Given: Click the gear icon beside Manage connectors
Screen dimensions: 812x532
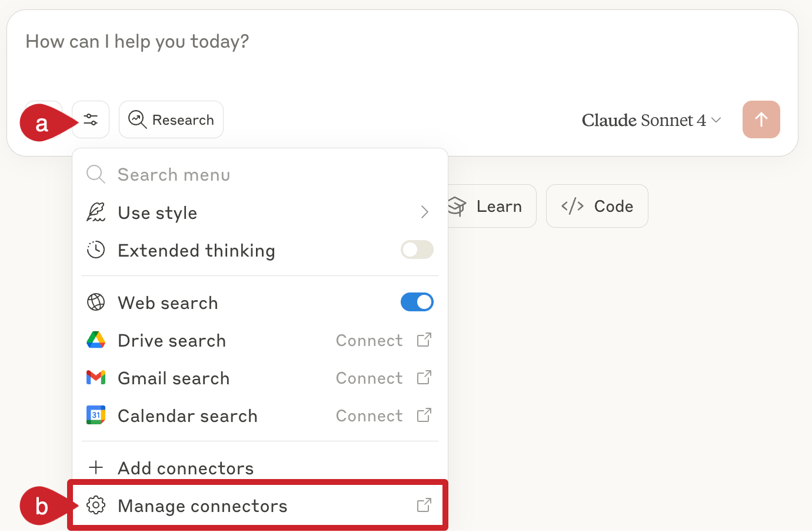Looking at the screenshot, I should 96,505.
